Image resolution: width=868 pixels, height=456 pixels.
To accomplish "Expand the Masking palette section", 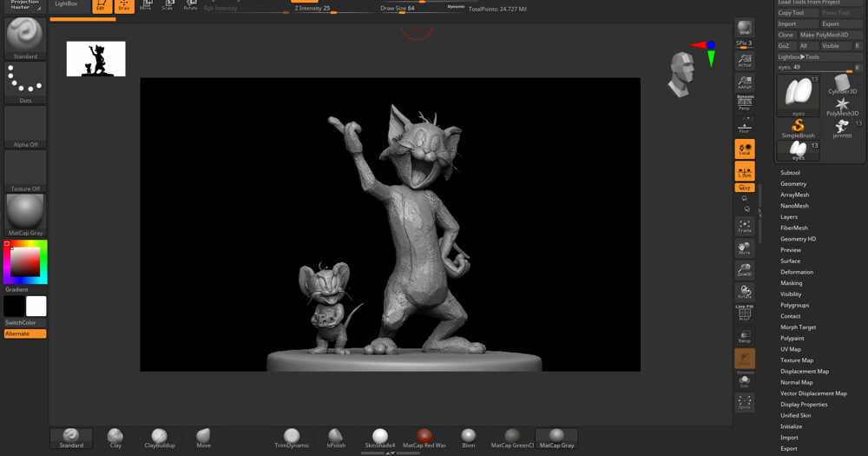I will click(791, 283).
